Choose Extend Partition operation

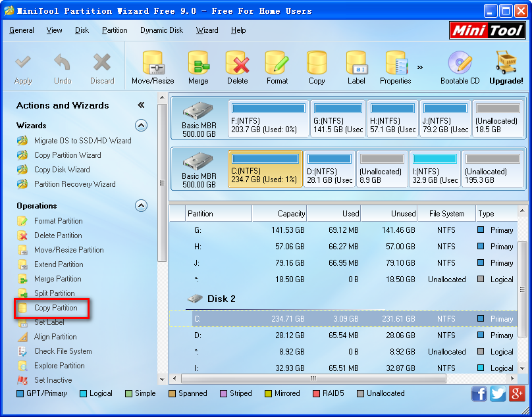[59, 264]
